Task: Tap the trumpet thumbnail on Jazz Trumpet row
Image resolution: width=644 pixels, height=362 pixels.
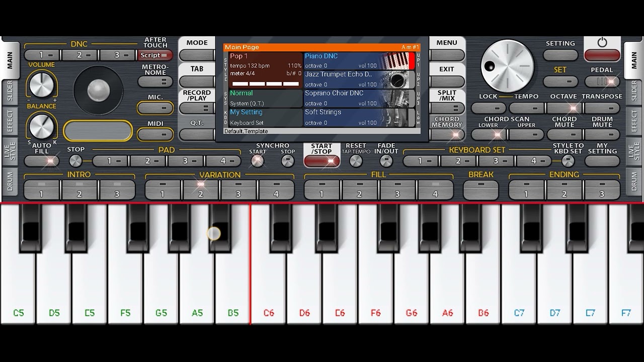Action: [396, 79]
